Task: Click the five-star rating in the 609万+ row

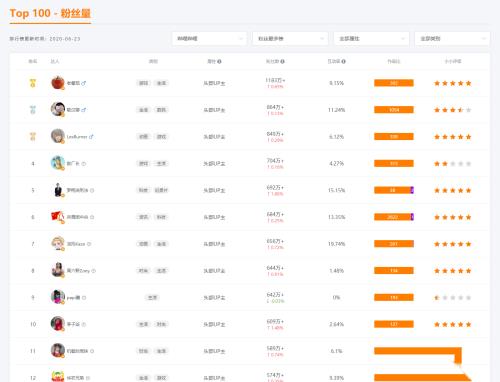Action: 453,324
